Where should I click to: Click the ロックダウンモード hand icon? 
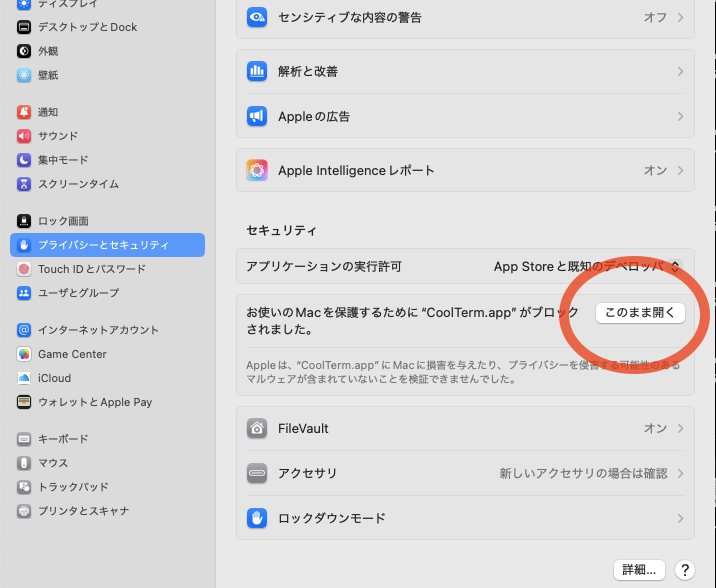click(257, 518)
